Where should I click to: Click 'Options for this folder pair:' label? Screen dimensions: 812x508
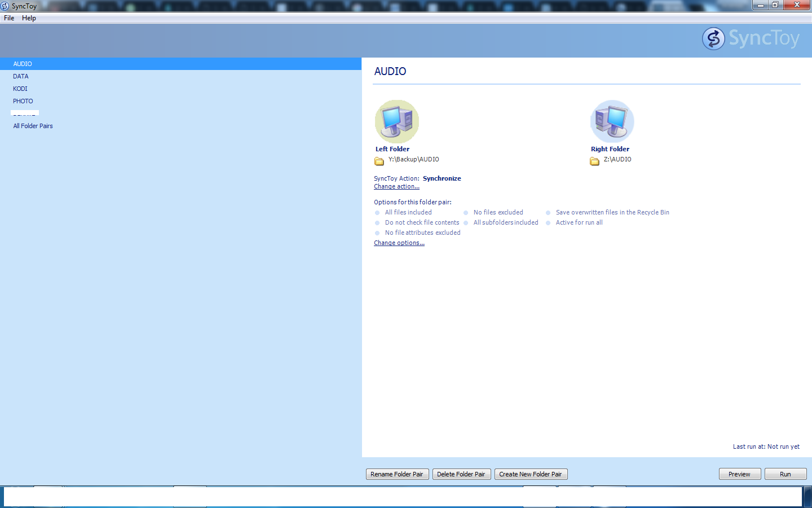tap(413, 202)
